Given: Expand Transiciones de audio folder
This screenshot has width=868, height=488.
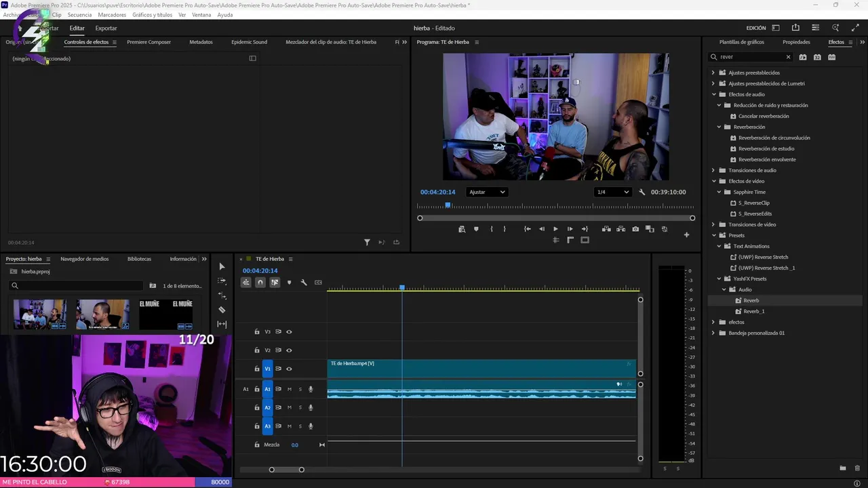Looking at the screenshot, I should tap(713, 170).
